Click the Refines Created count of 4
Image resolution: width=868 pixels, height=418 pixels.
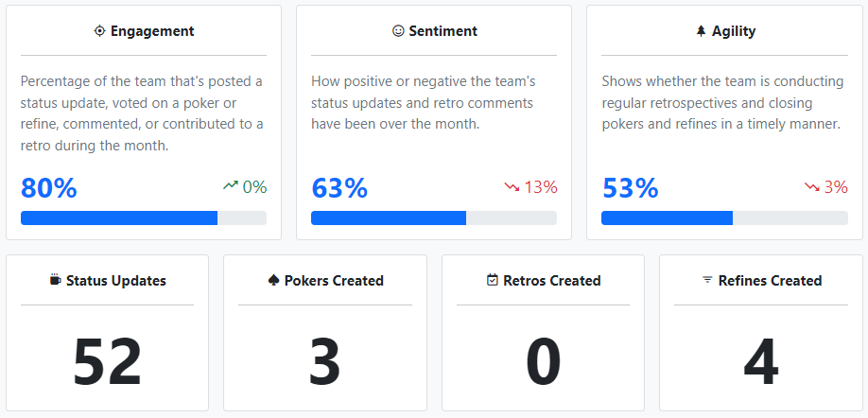[x=760, y=361]
